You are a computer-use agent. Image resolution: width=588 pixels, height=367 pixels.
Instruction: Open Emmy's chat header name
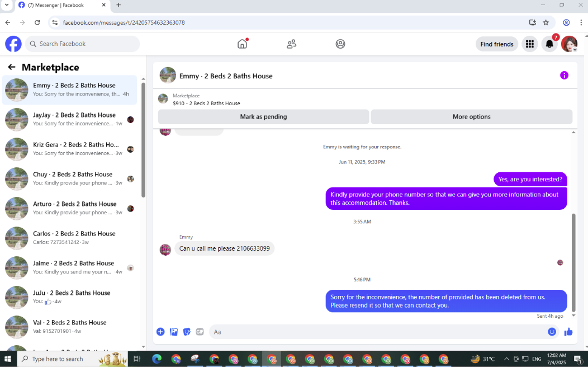click(226, 76)
